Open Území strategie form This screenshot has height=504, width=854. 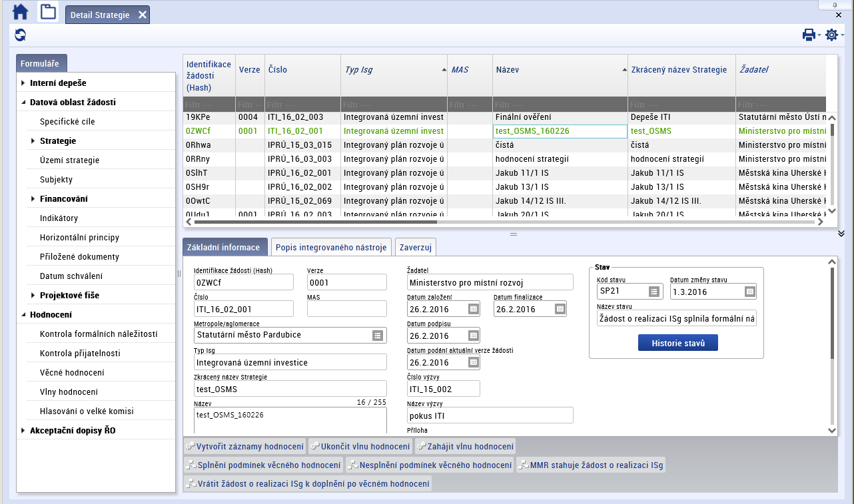click(x=69, y=160)
